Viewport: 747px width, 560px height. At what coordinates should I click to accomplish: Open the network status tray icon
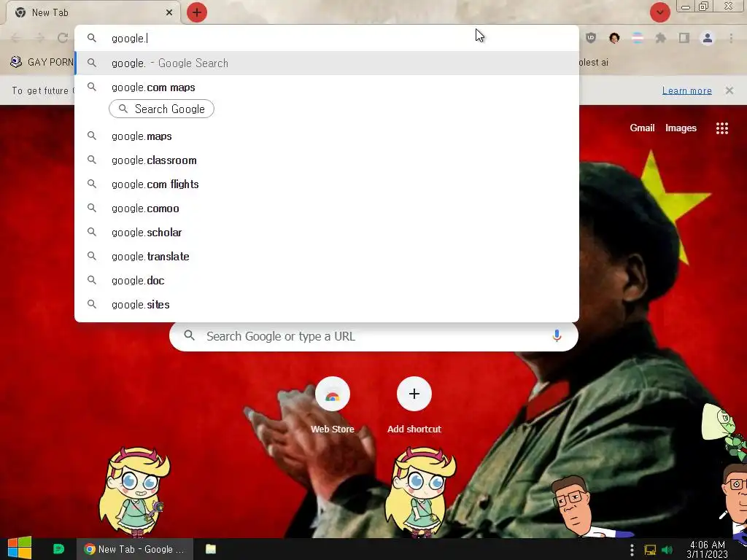click(x=650, y=550)
